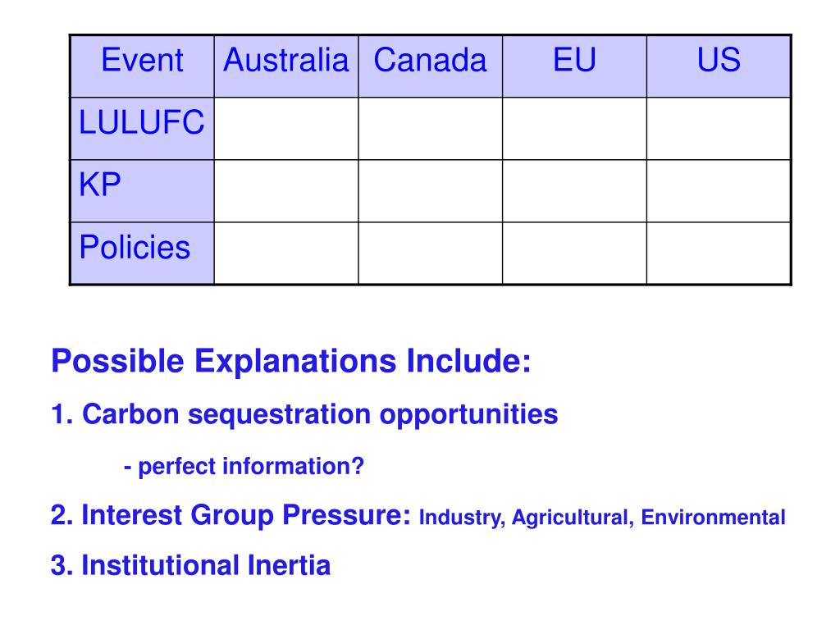Click the US column header

tap(719, 66)
